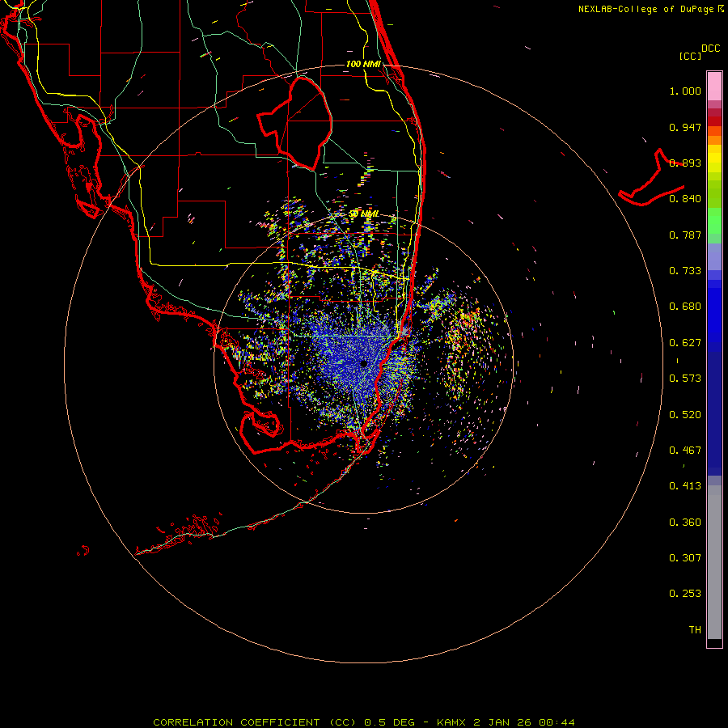Click the 0.573 scale value
The image size is (728, 728).
click(x=685, y=379)
